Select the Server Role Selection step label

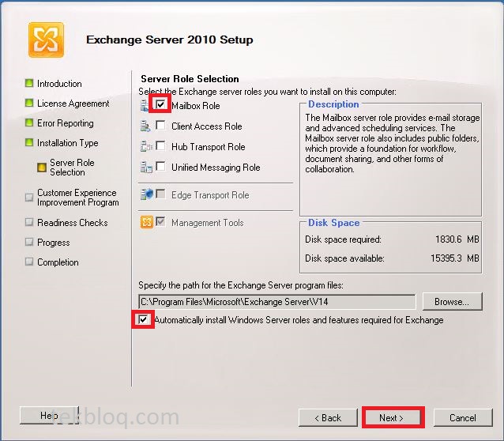(72, 168)
